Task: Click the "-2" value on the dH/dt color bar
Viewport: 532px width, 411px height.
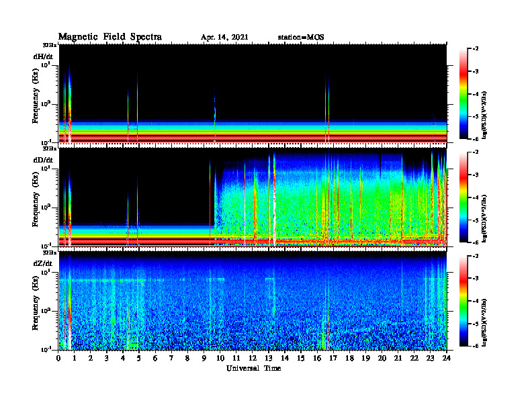Action: pyautogui.click(x=475, y=49)
